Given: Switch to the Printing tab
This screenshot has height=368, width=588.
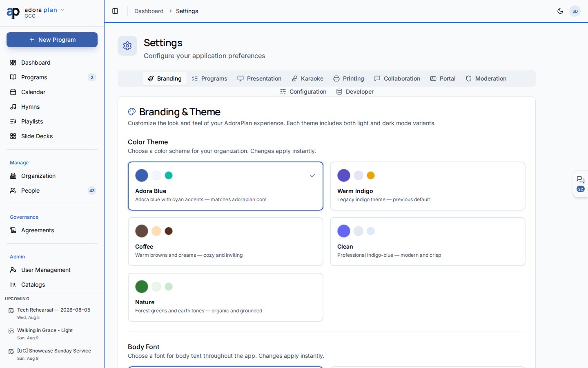Looking at the screenshot, I should (349, 79).
